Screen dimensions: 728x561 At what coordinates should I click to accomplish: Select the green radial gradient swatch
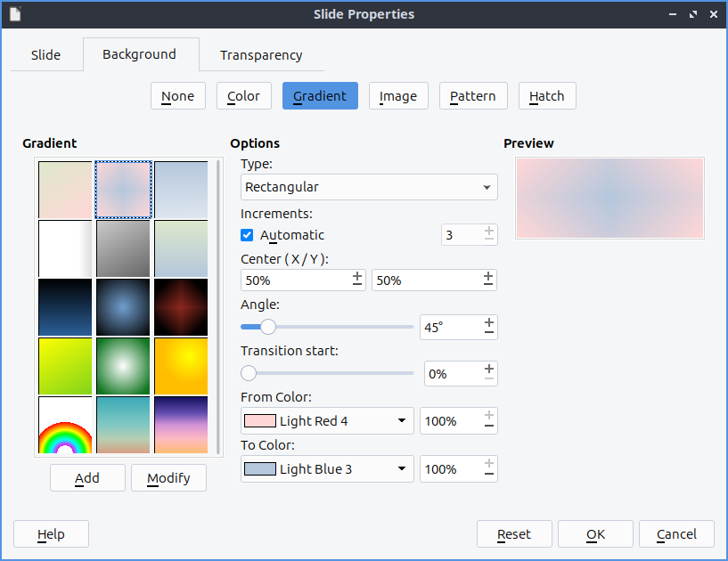[123, 366]
